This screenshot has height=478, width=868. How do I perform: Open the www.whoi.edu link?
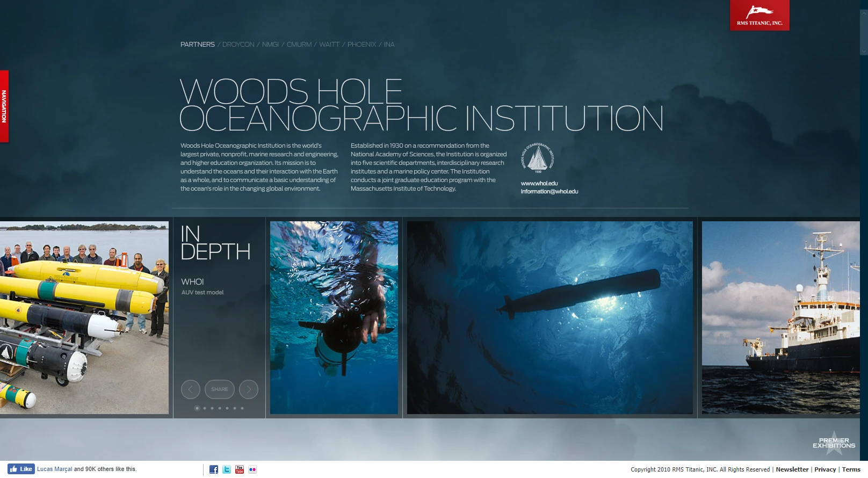coord(539,183)
